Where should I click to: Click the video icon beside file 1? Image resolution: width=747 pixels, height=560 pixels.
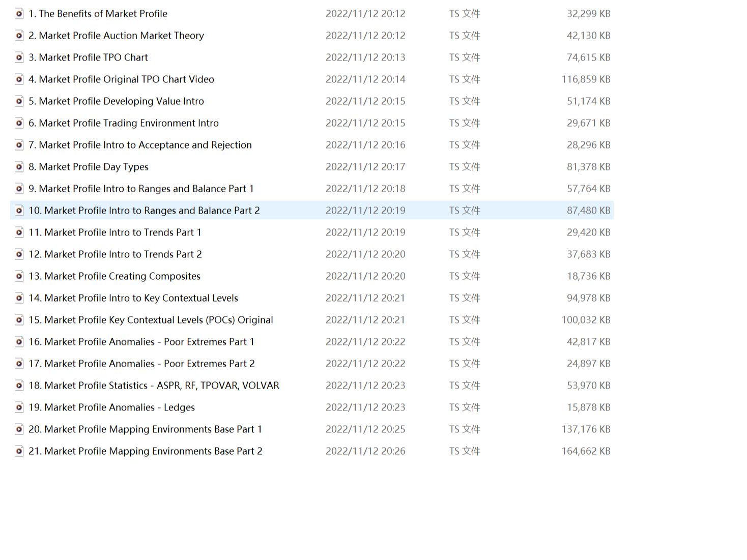click(x=19, y=14)
